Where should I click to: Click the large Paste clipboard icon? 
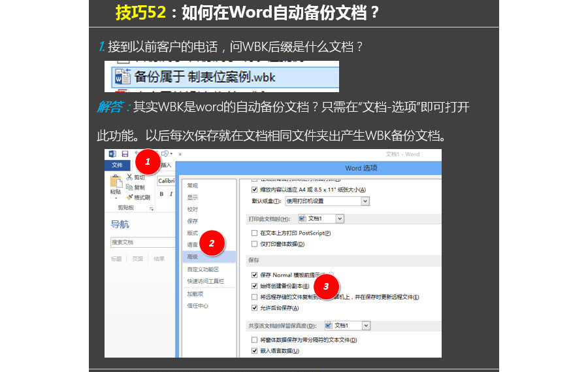point(116,182)
